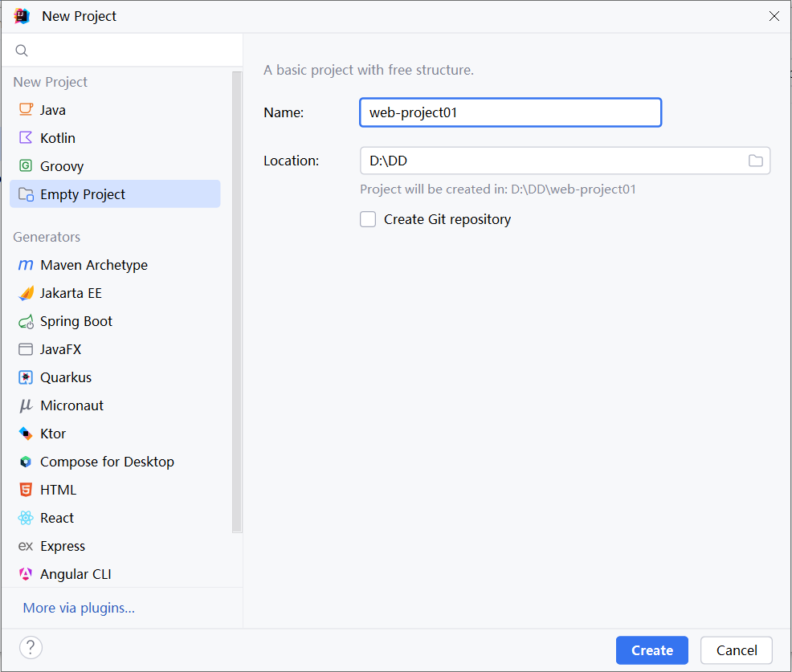
Task: Open More via plugins link
Action: (x=78, y=607)
